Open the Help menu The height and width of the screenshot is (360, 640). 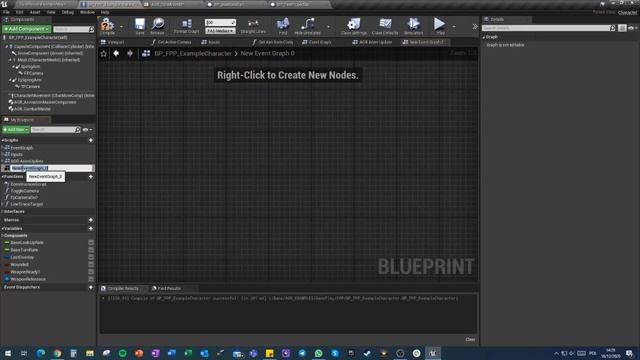pyautogui.click(x=105, y=12)
